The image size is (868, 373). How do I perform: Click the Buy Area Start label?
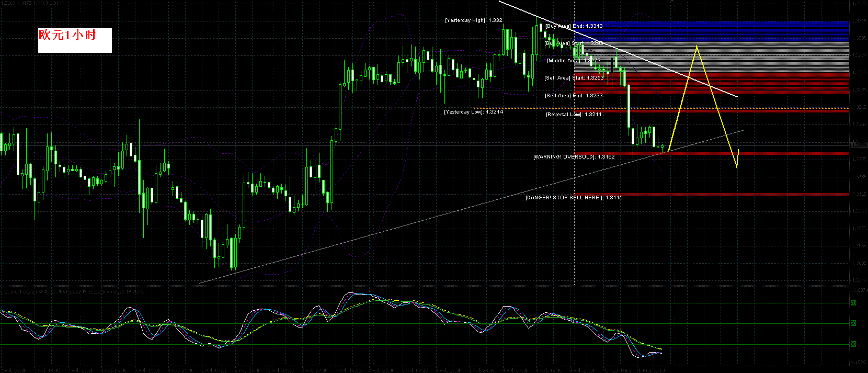(574, 43)
